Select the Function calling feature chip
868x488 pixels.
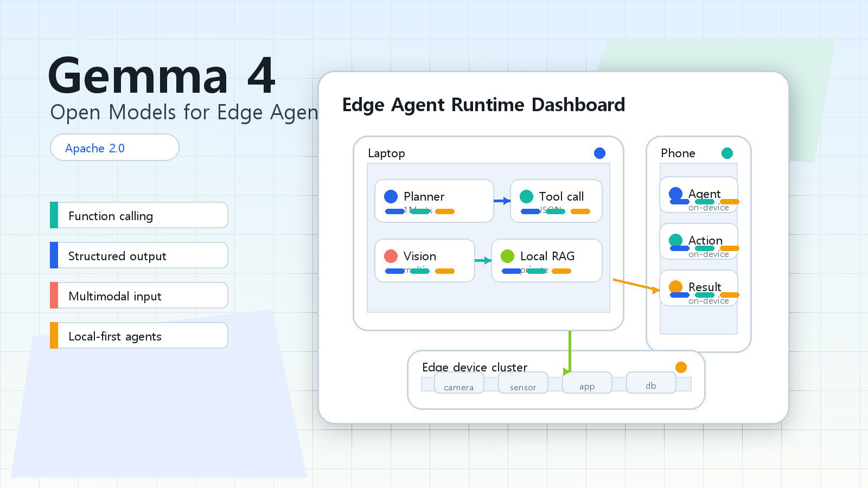139,215
